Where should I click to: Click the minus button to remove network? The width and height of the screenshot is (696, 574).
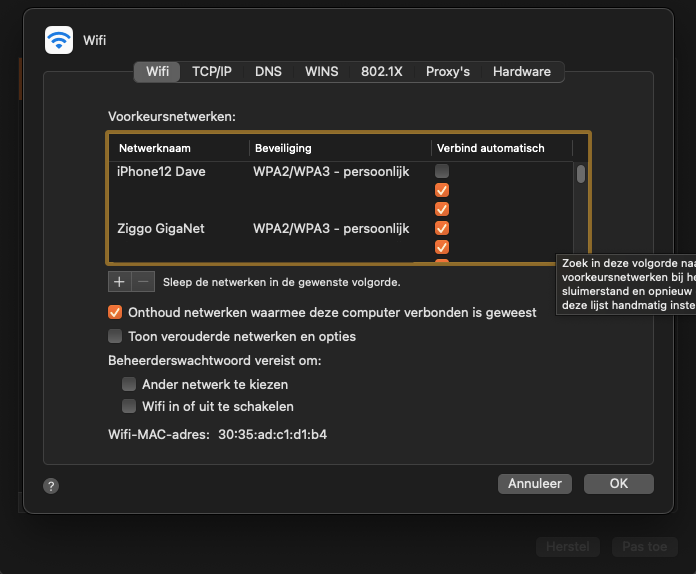144,282
